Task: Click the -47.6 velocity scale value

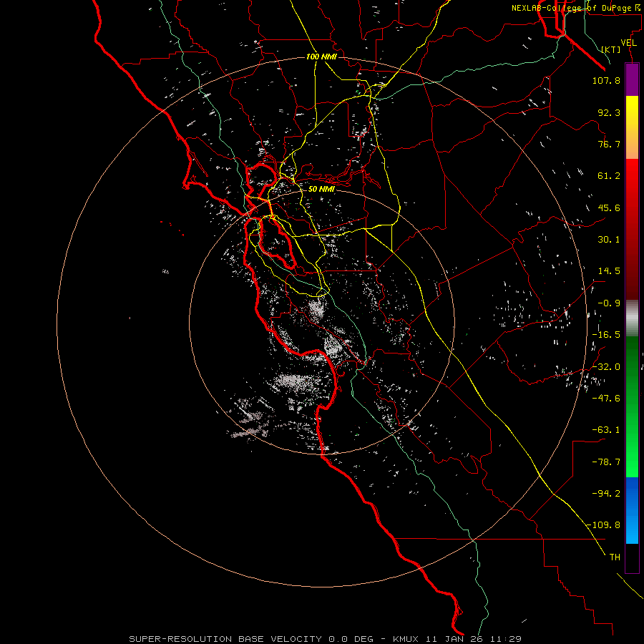Action: pos(606,399)
